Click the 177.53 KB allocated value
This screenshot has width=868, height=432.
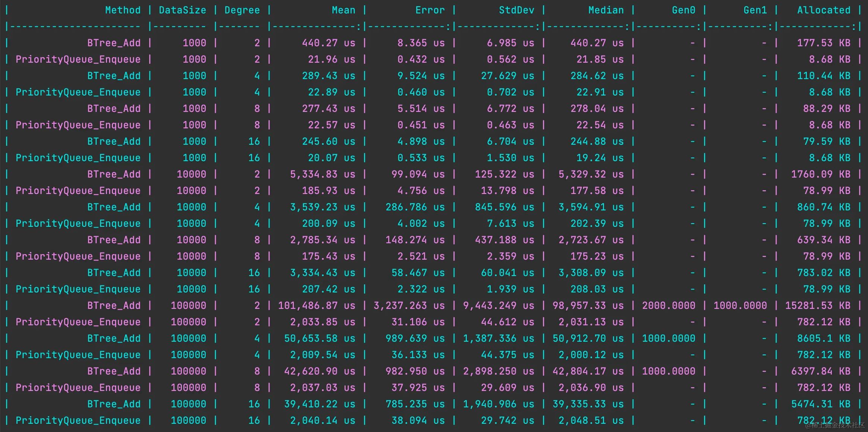tap(824, 43)
